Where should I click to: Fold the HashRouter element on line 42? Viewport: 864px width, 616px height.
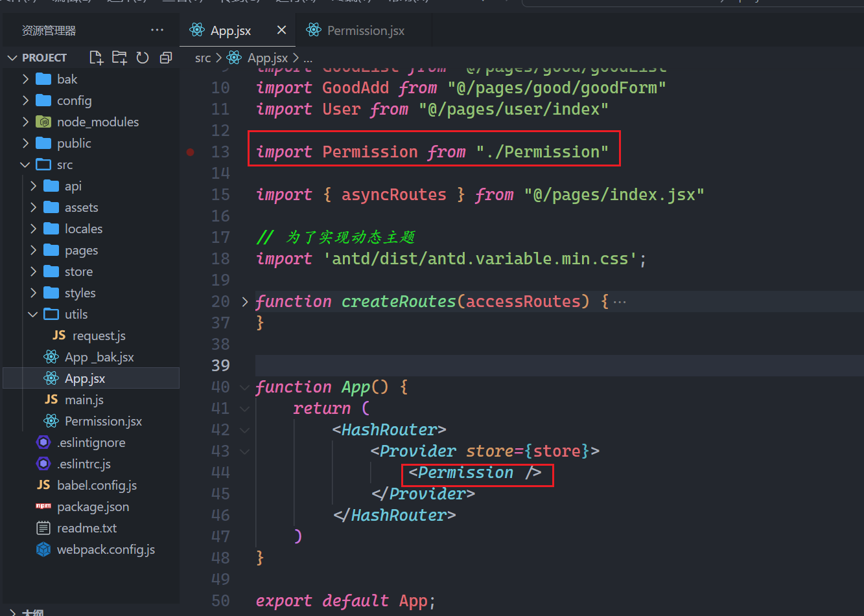pyautogui.click(x=245, y=430)
